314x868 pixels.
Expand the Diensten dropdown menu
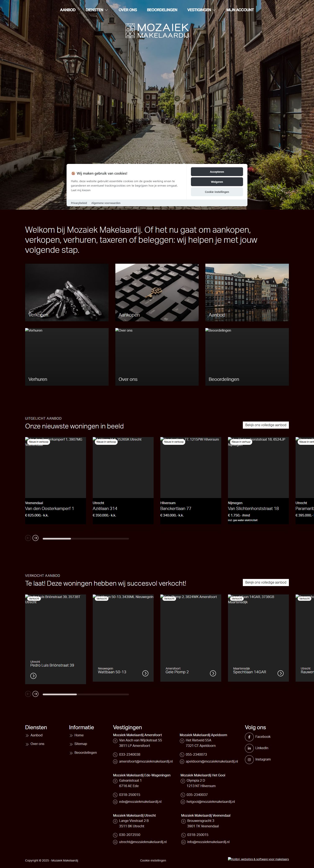pyautogui.click(x=97, y=10)
